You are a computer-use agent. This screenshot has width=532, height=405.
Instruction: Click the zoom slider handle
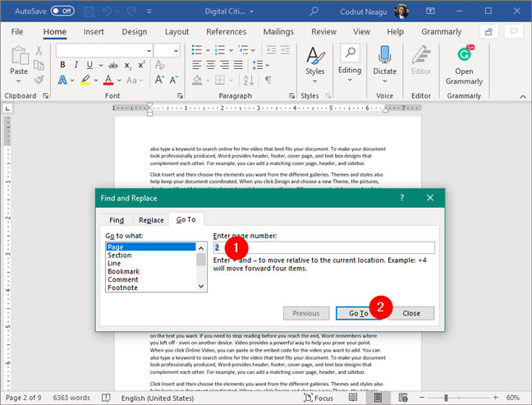pos(446,398)
